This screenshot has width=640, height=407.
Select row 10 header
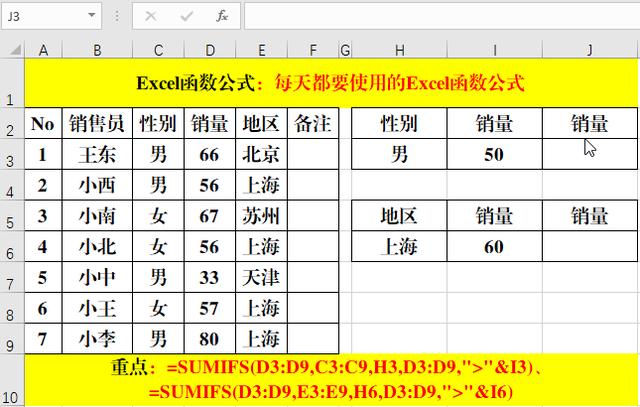[x=12, y=380]
